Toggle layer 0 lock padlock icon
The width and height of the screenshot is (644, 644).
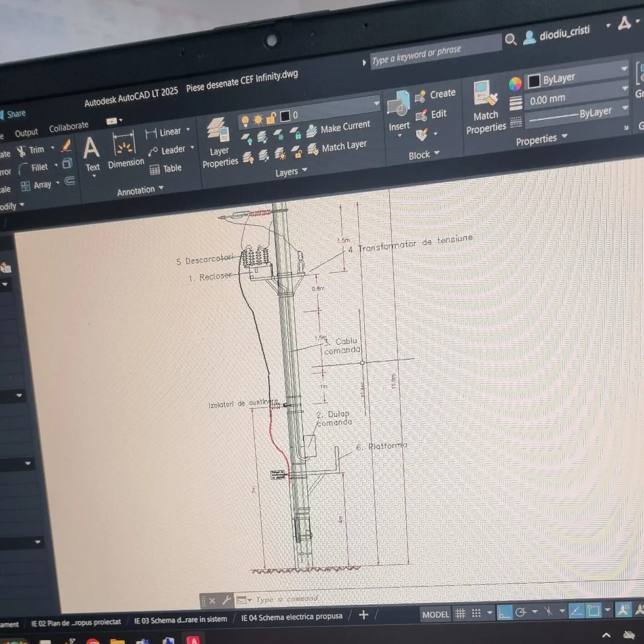tap(271, 118)
